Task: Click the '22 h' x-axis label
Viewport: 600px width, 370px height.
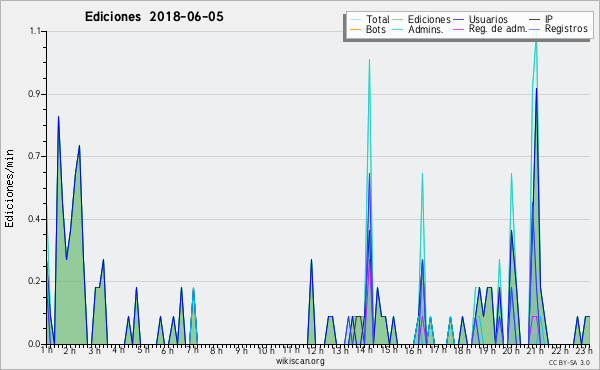Action: (560, 350)
